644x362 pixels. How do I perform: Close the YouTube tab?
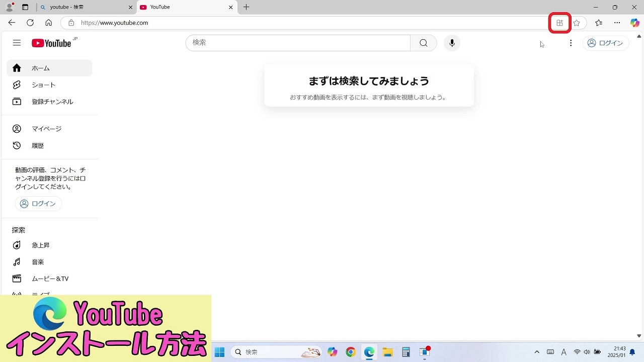(x=231, y=7)
